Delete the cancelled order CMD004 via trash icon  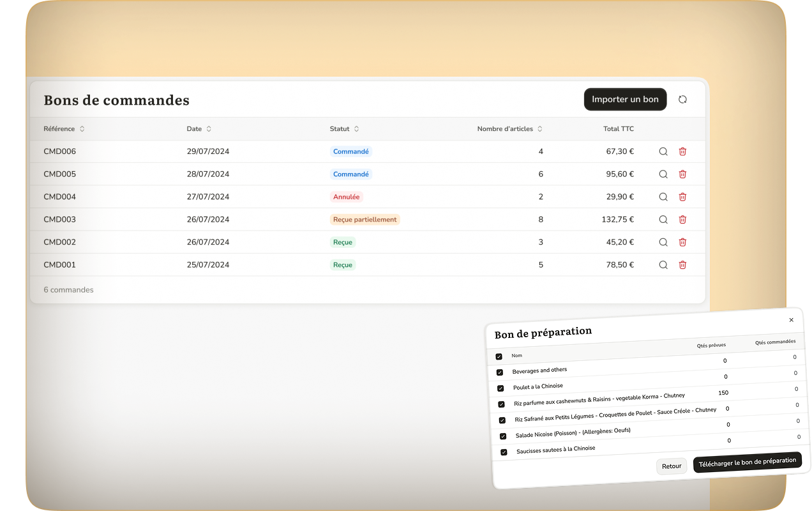pos(682,197)
